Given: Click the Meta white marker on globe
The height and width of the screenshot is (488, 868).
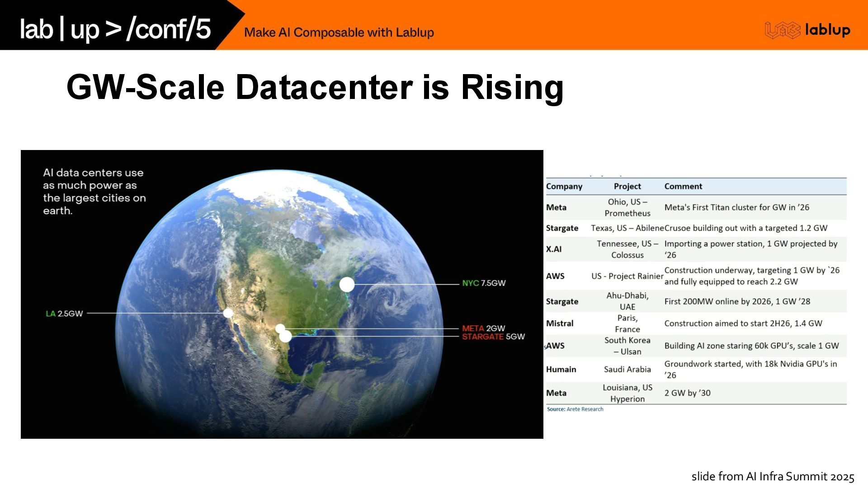Looking at the screenshot, I should coord(280,328).
